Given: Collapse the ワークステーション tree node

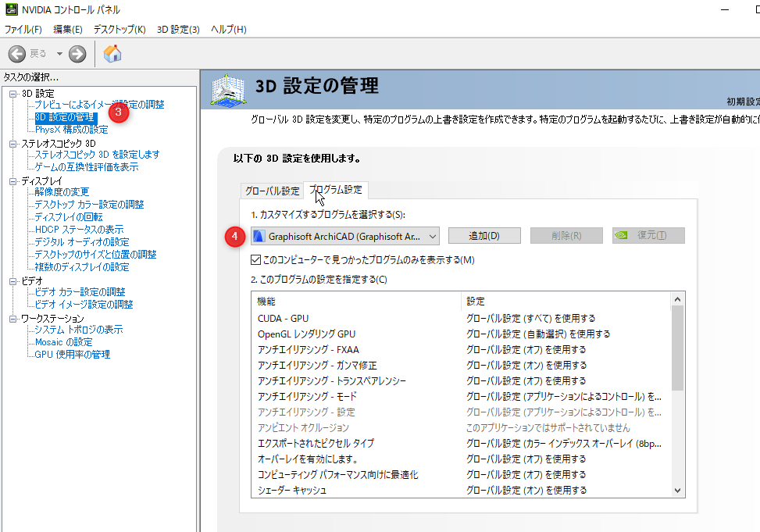Looking at the screenshot, I should click(x=13, y=319).
